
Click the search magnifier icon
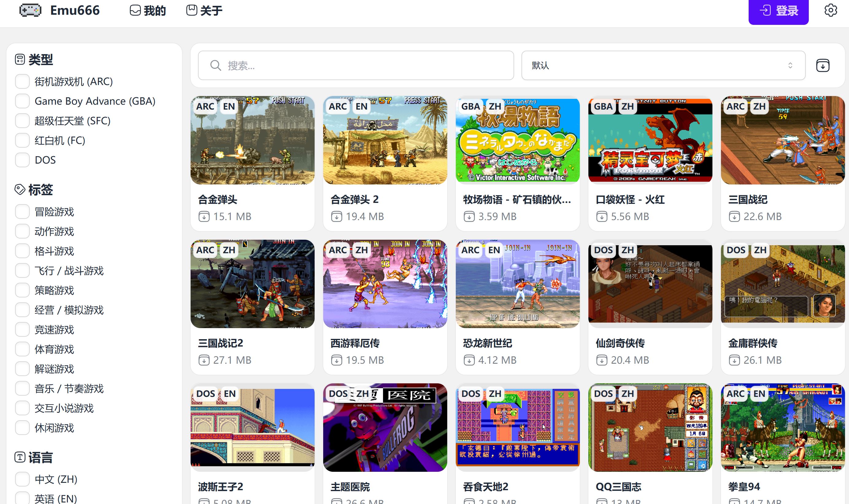coord(215,66)
